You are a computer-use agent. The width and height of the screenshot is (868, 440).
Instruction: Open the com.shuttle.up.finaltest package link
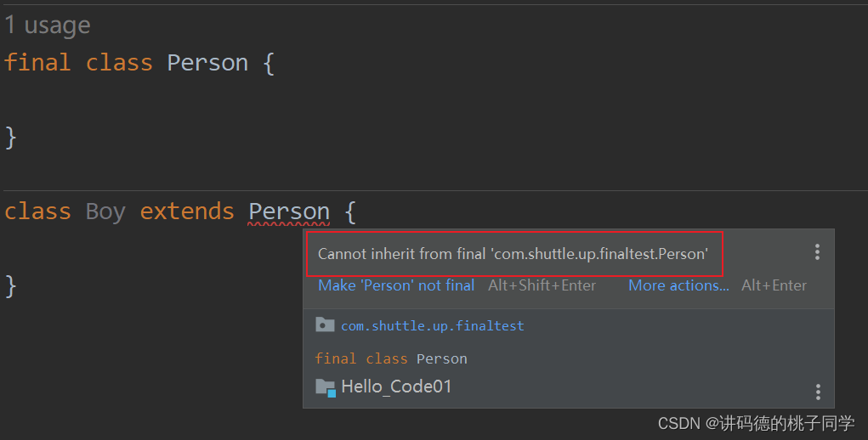(432, 325)
